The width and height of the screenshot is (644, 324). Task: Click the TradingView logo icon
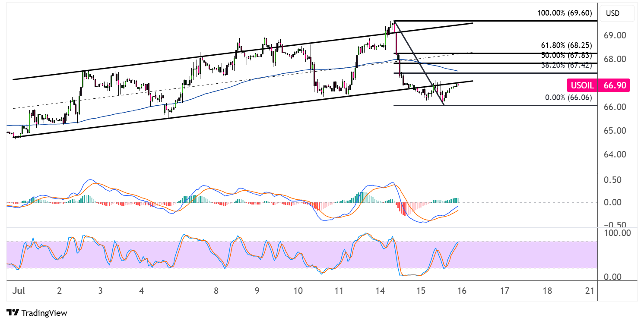(x=13, y=313)
